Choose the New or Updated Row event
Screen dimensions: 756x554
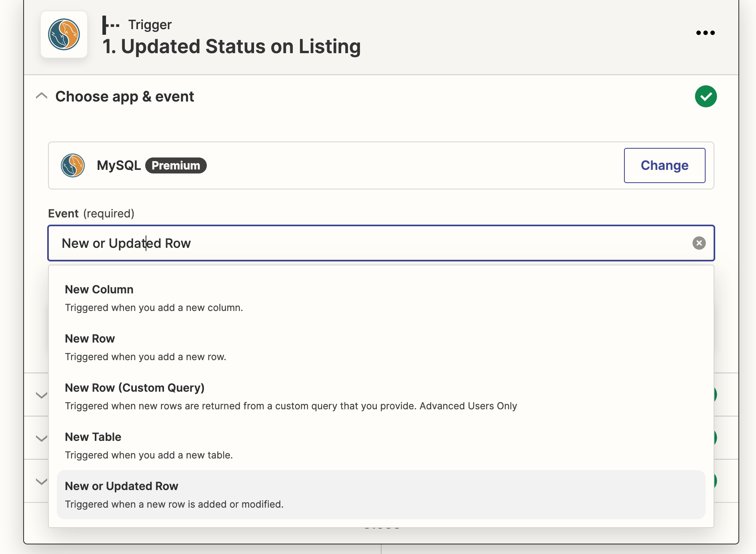(381, 495)
